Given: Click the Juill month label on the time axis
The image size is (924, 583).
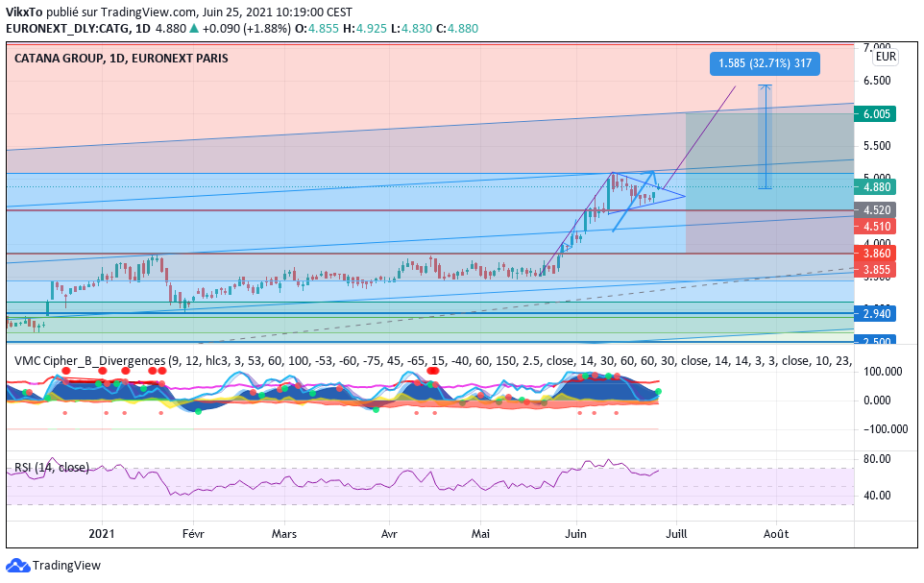Looking at the screenshot, I should (x=676, y=533).
